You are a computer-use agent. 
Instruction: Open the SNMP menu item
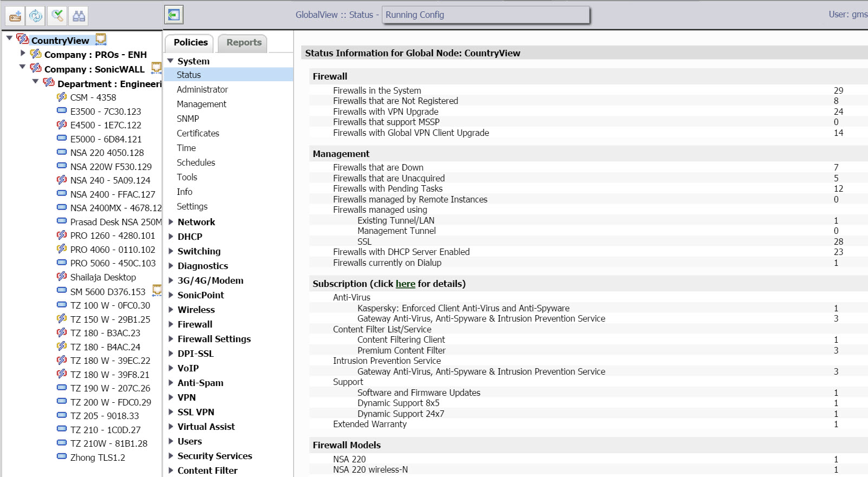click(187, 119)
